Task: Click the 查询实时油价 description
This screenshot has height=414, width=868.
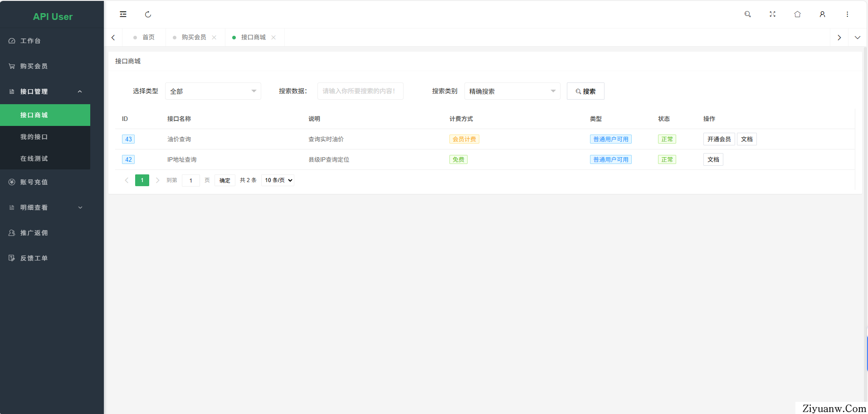Action: point(326,139)
